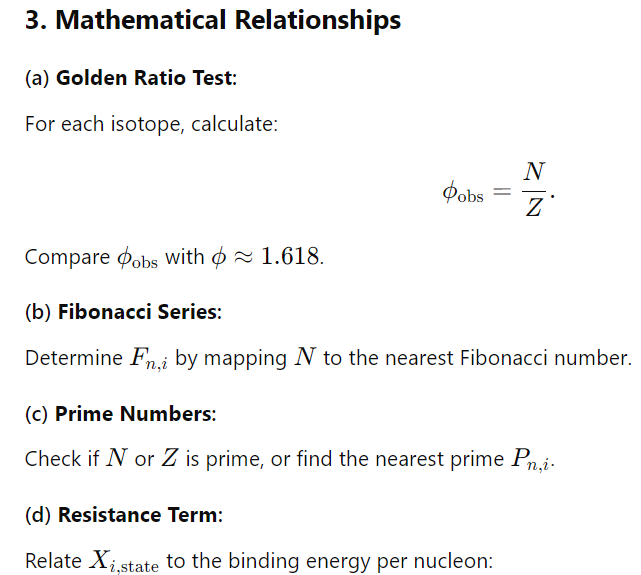Click the word 'Determine' in the Fibonacci line
The width and height of the screenshot is (641, 575).
point(74,358)
